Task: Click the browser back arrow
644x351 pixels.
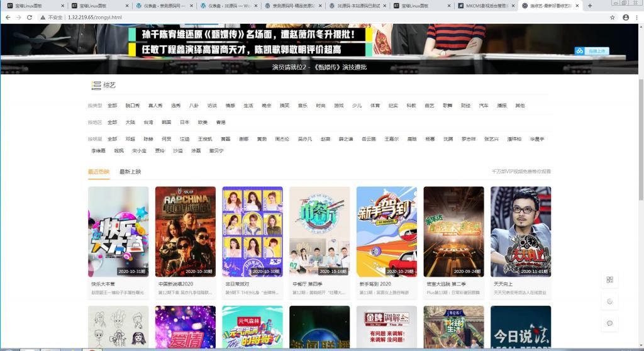Action: click(7, 17)
